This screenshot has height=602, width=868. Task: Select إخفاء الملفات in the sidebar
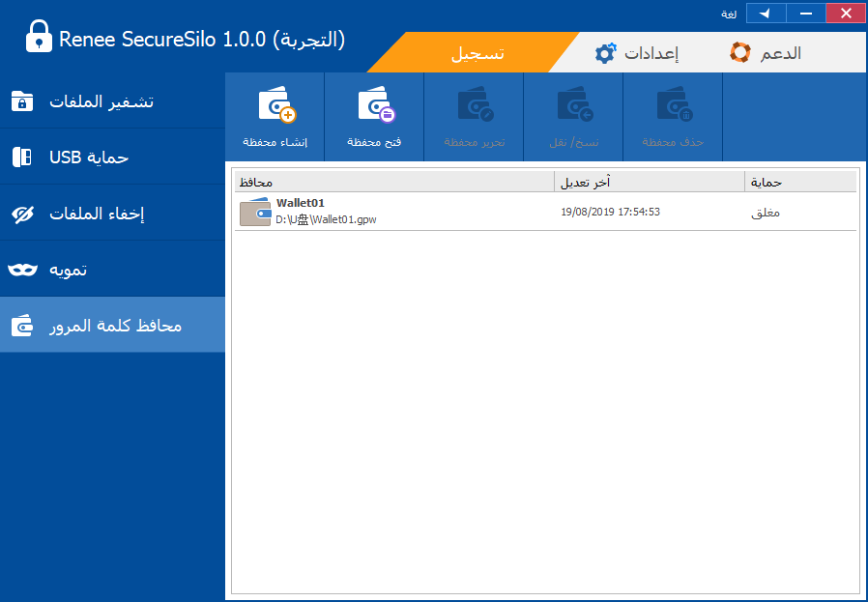pyautogui.click(x=112, y=214)
